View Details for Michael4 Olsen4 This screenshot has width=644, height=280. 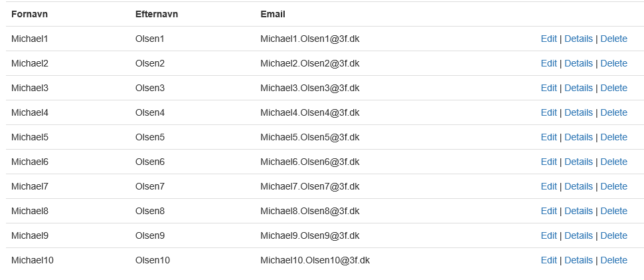(578, 112)
